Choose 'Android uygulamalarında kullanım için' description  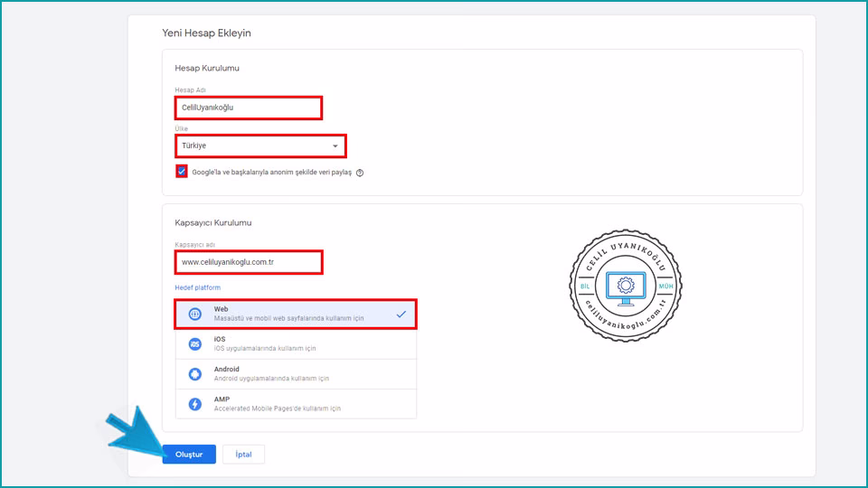click(271, 379)
